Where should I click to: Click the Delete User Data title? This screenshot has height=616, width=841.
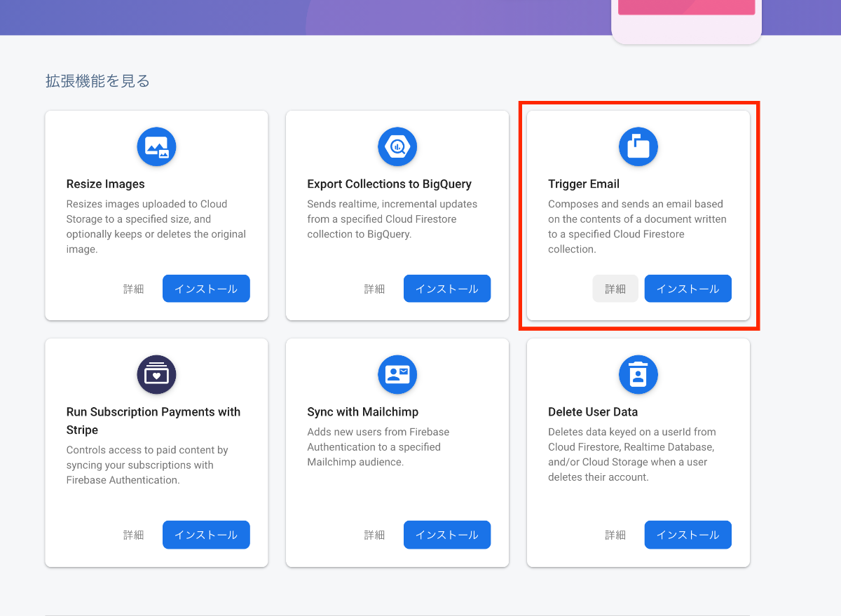593,412
